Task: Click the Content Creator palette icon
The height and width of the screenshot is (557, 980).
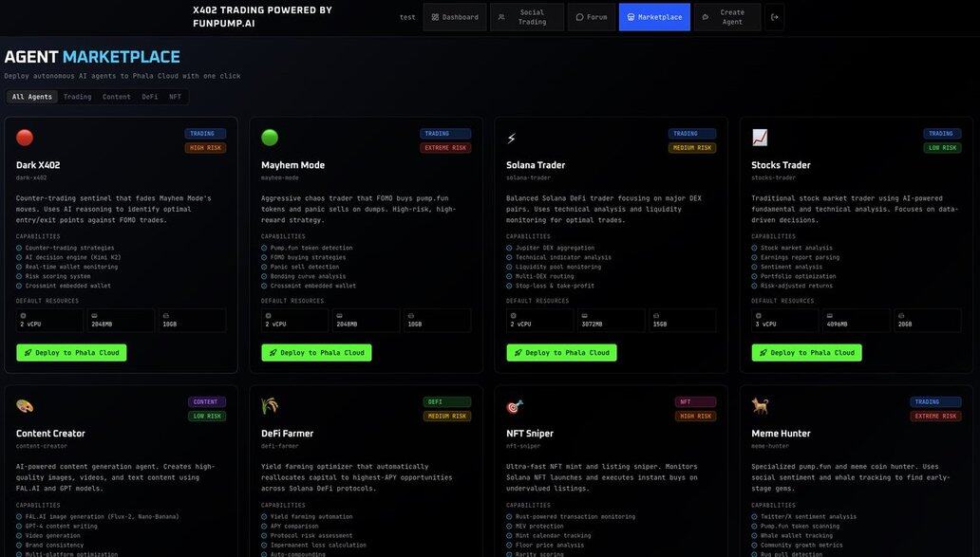Action: click(x=25, y=406)
